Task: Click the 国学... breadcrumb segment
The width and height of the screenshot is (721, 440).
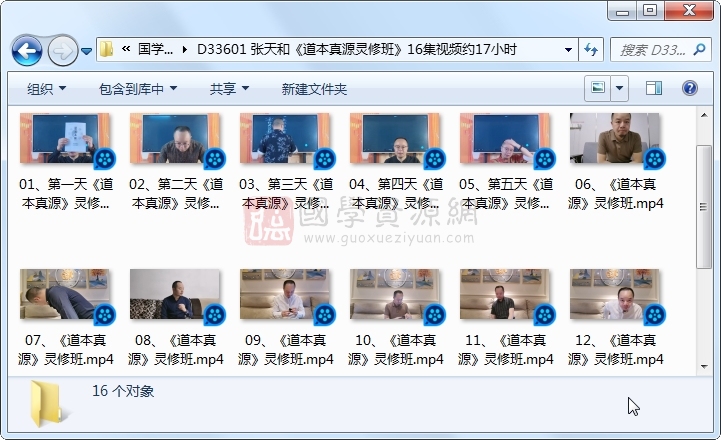Action: pyautogui.click(x=155, y=49)
